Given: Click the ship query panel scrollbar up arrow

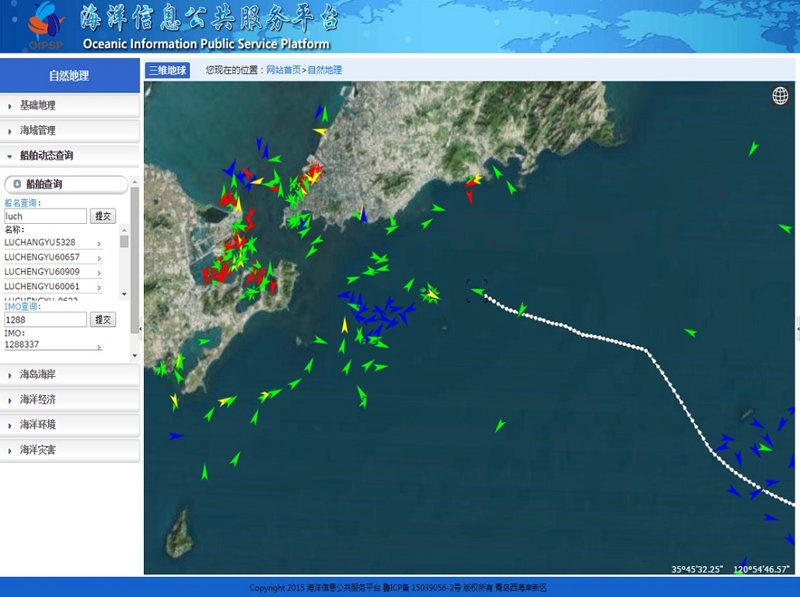Looking at the screenshot, I should (x=135, y=182).
